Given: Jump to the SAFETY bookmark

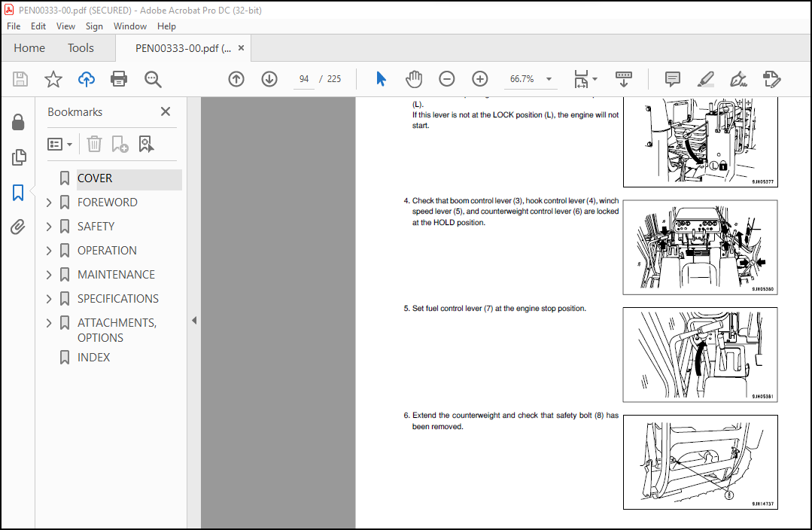Looking at the screenshot, I should tap(96, 227).
